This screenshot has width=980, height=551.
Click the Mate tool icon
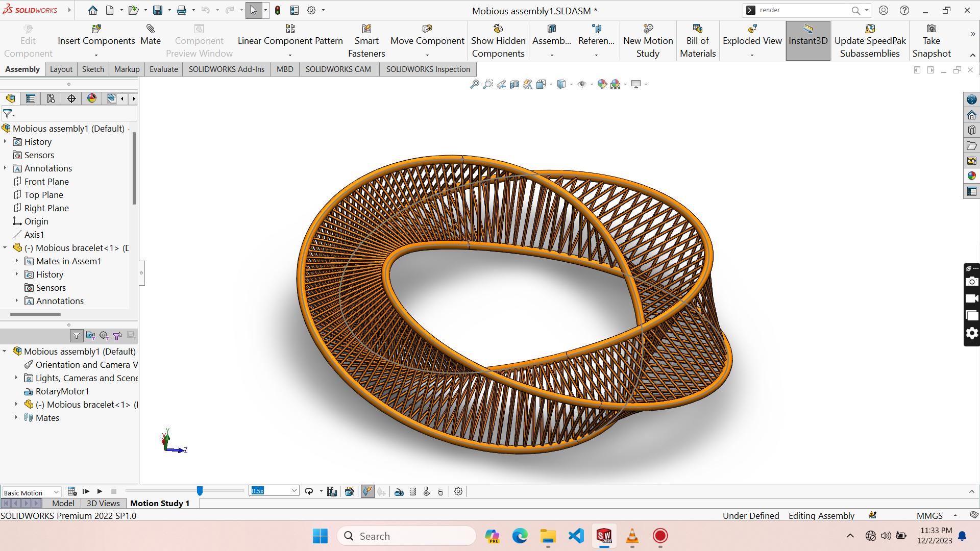(151, 29)
